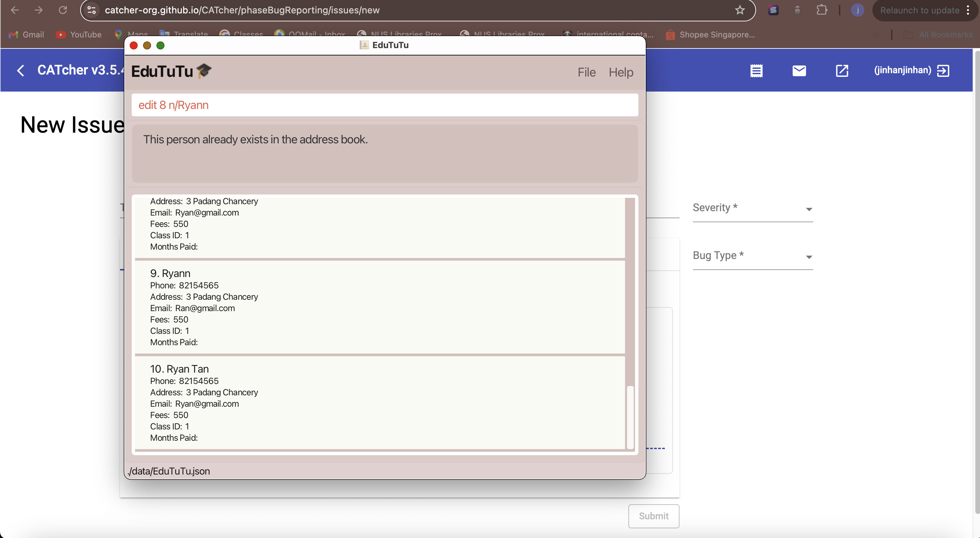Click the Submit button on issue form

653,516
